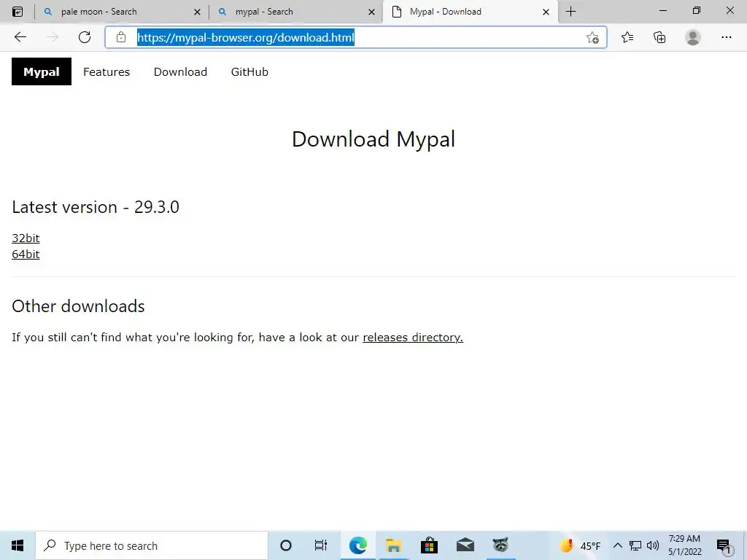Screen dimensions: 747x560
Task: View site information lock icon
Action: (x=121, y=37)
